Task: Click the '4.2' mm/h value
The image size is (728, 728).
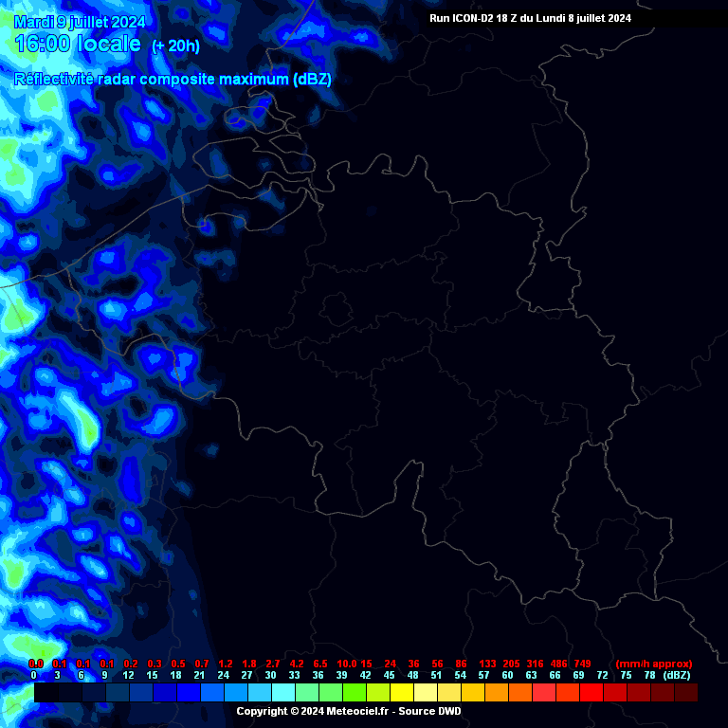Action: click(296, 664)
